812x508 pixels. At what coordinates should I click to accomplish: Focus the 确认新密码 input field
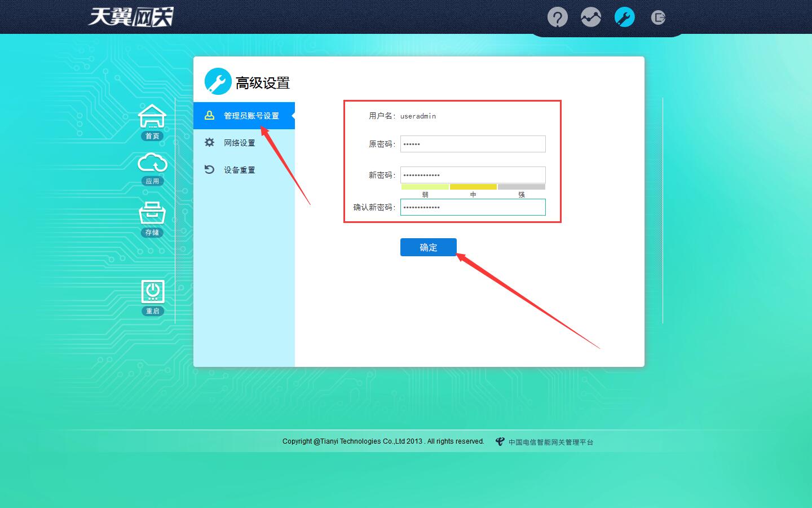(x=473, y=207)
